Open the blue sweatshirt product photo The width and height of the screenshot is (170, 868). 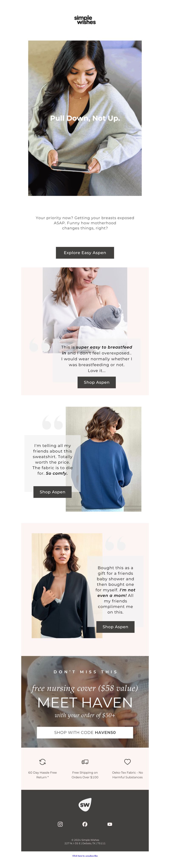[103, 459]
